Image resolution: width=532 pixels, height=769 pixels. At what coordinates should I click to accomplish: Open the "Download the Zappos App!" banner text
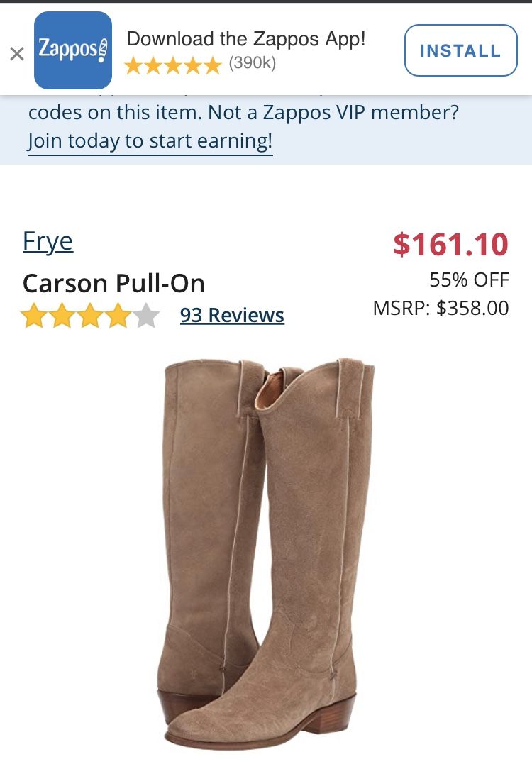[246, 39]
